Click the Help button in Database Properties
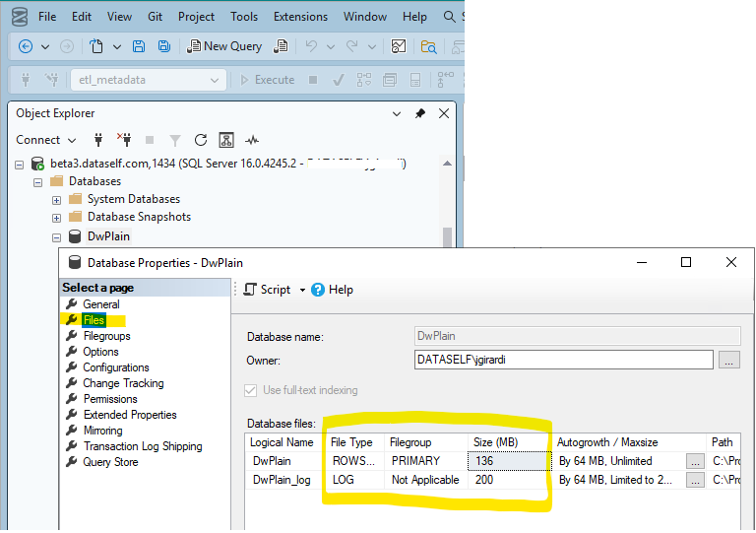 pos(332,290)
